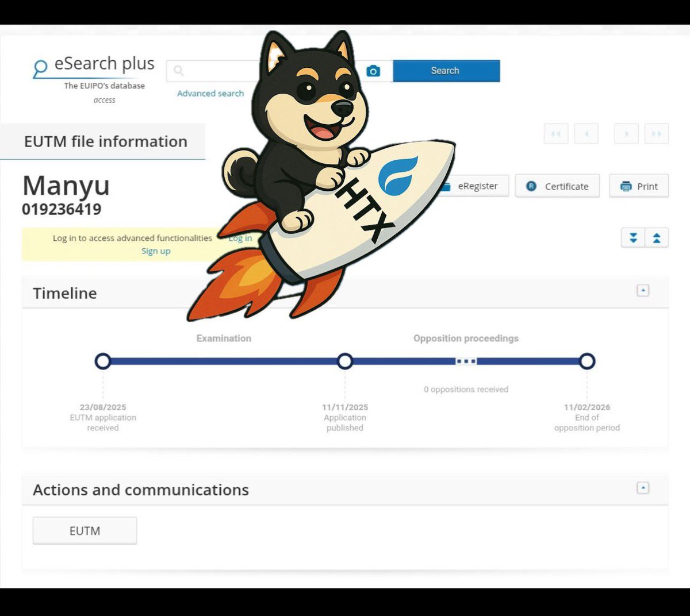Click the date 11/02/2026
Viewport: 690px width, 616px height.
[x=587, y=407]
